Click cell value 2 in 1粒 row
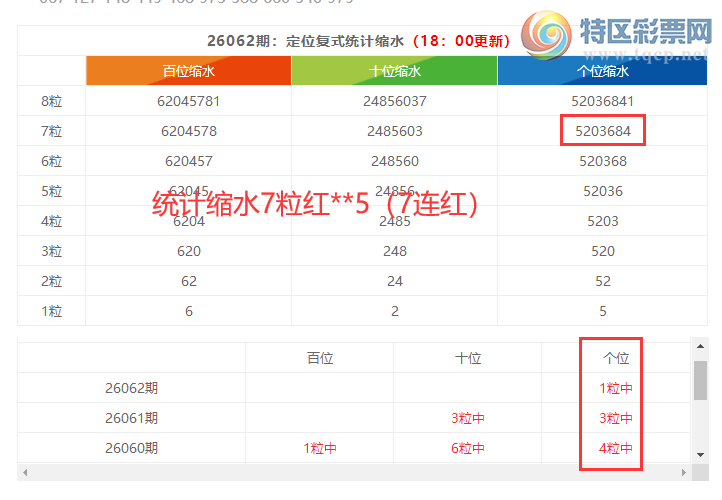Screen dimensions: 722x500 click(x=395, y=311)
